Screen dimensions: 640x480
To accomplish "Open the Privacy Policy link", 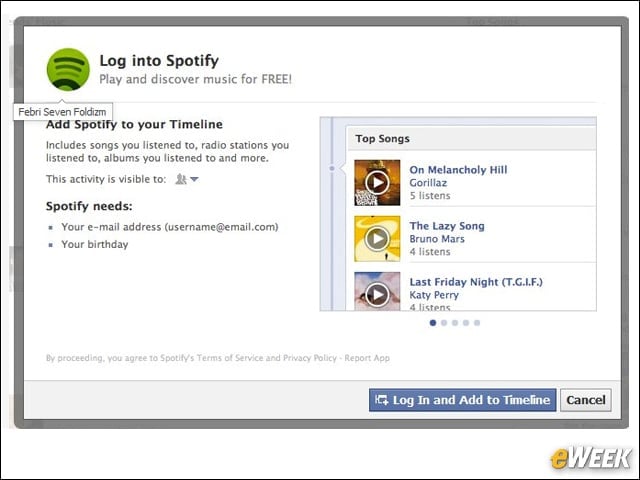I will point(310,358).
